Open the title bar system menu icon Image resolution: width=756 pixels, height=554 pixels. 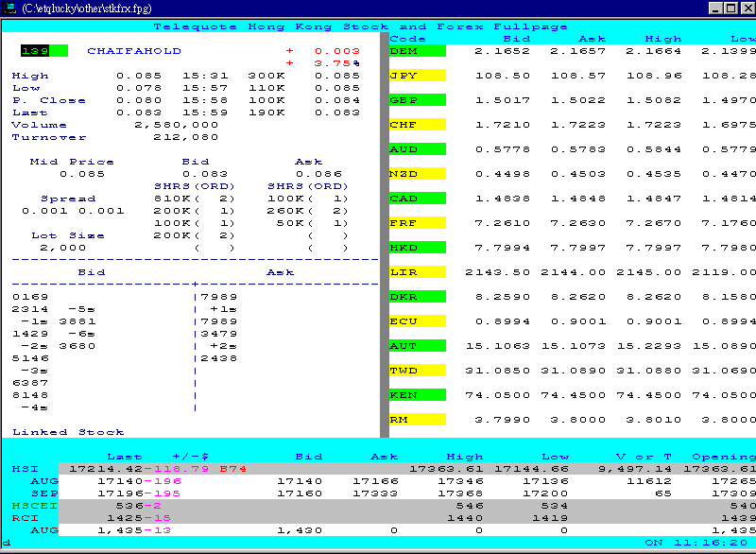[x=9, y=9]
